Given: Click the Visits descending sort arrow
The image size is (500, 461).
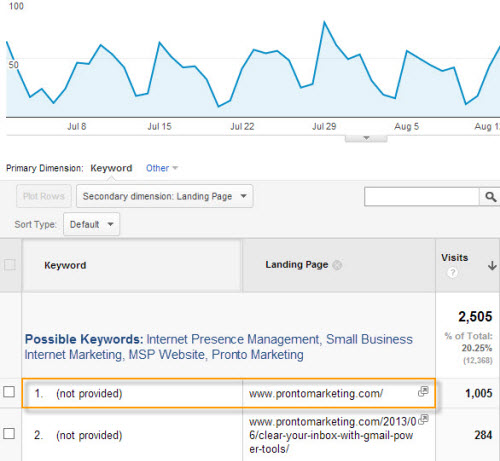Looking at the screenshot, I should [x=492, y=265].
